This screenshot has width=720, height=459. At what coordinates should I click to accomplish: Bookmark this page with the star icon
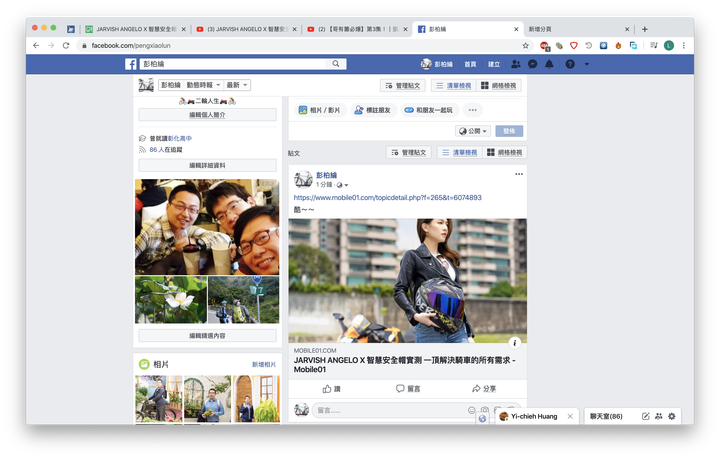525,45
